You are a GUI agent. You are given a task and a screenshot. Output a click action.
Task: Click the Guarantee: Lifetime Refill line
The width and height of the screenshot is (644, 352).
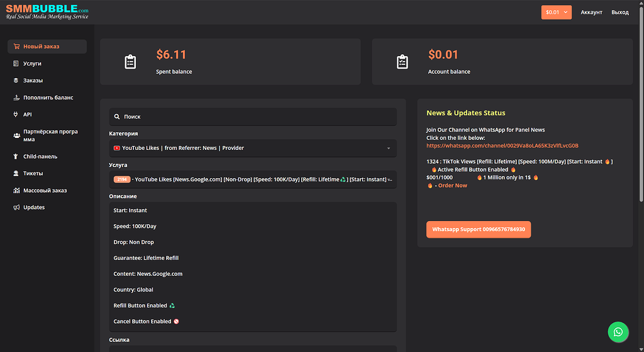click(x=146, y=258)
